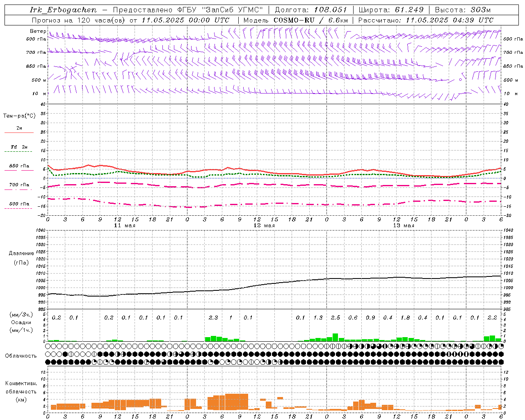Click the solid red line sample under '2м'
This screenshot has width=525, height=420.
pos(19,132)
